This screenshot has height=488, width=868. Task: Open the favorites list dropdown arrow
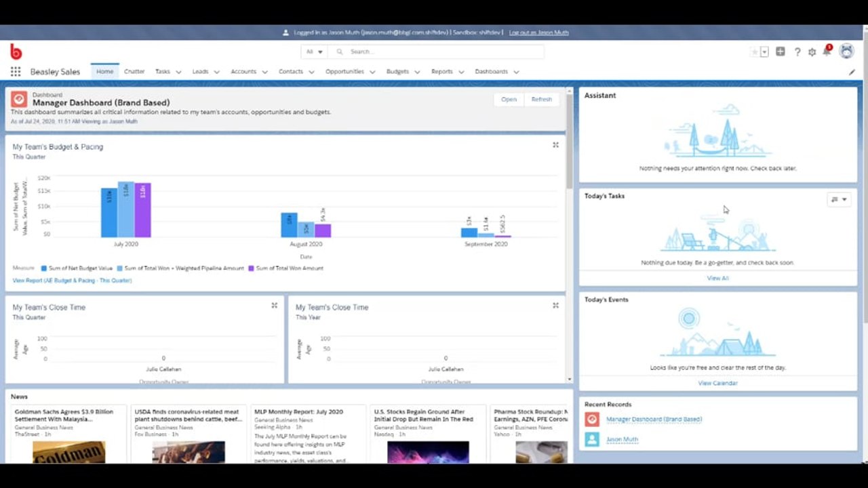(x=764, y=52)
